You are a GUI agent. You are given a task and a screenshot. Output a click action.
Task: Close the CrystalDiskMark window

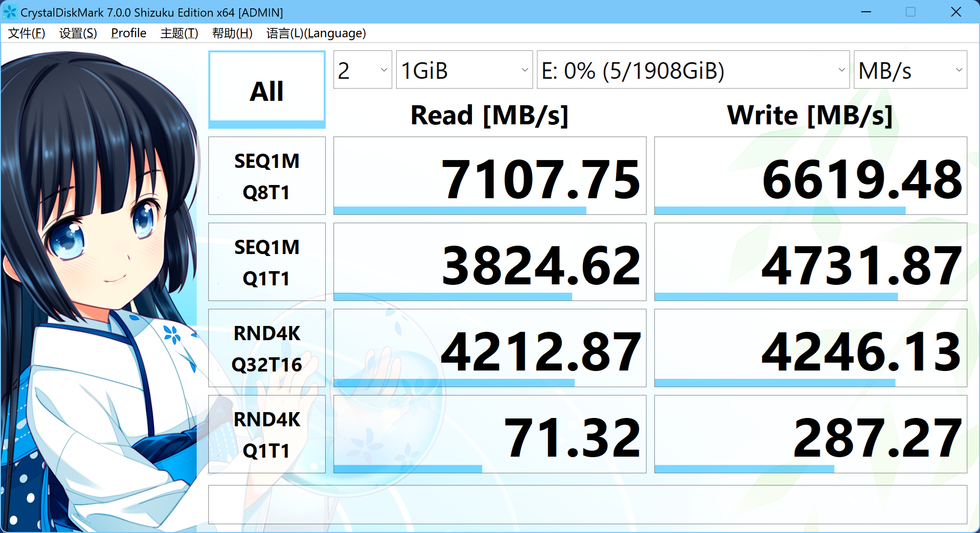coord(956,12)
